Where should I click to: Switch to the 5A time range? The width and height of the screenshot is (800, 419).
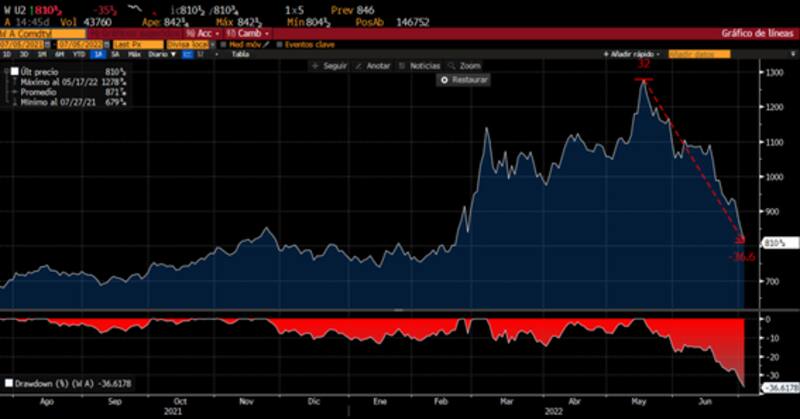point(113,54)
